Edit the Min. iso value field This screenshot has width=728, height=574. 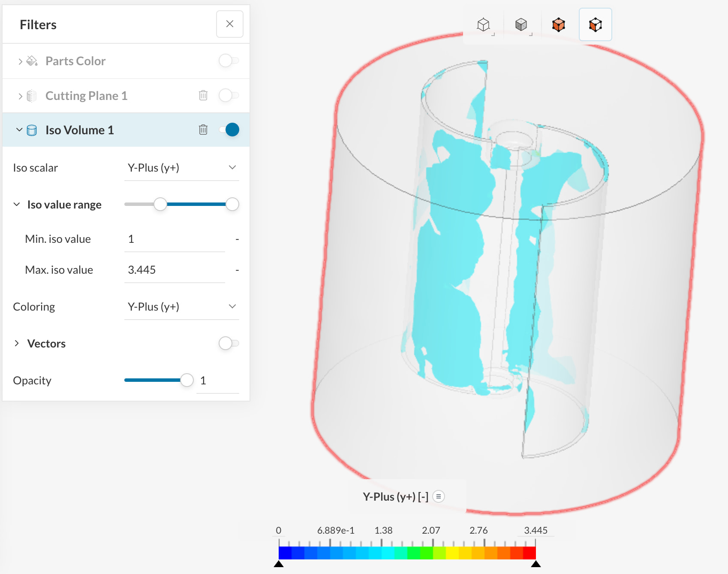click(174, 239)
